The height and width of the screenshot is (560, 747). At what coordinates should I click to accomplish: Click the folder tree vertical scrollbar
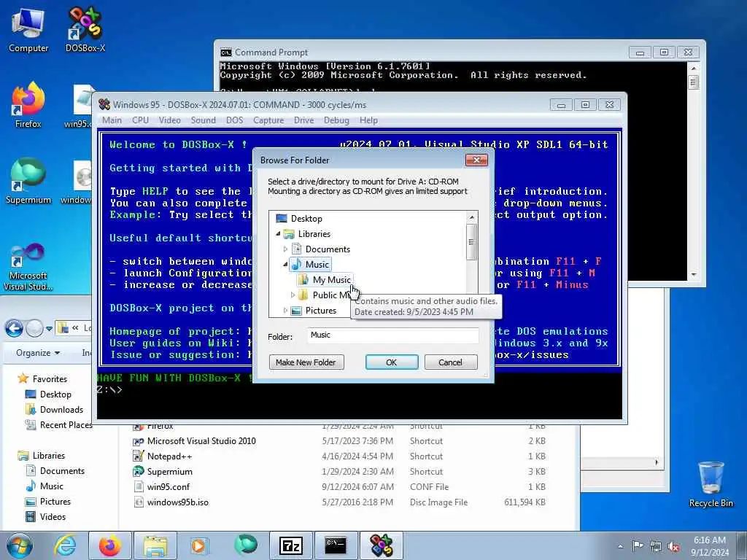click(x=471, y=242)
